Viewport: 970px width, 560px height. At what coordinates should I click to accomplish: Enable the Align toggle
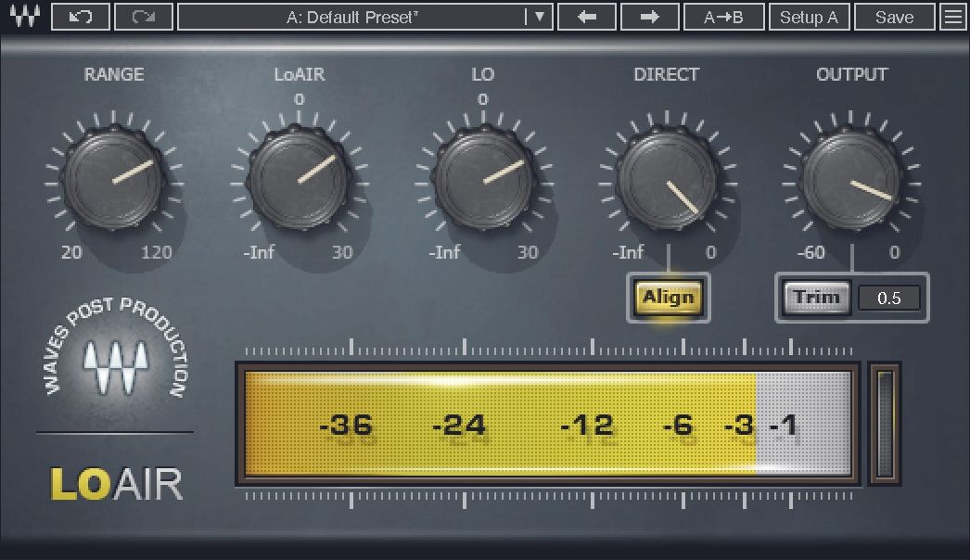point(668,299)
